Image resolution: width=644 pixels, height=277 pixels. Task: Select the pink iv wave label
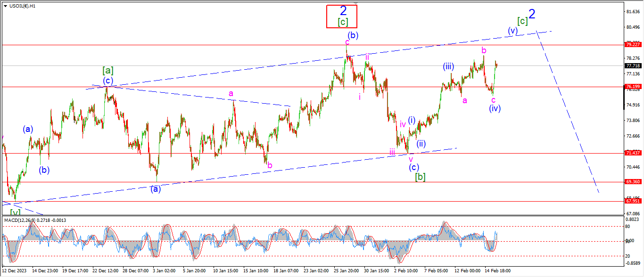pyautogui.click(x=403, y=124)
